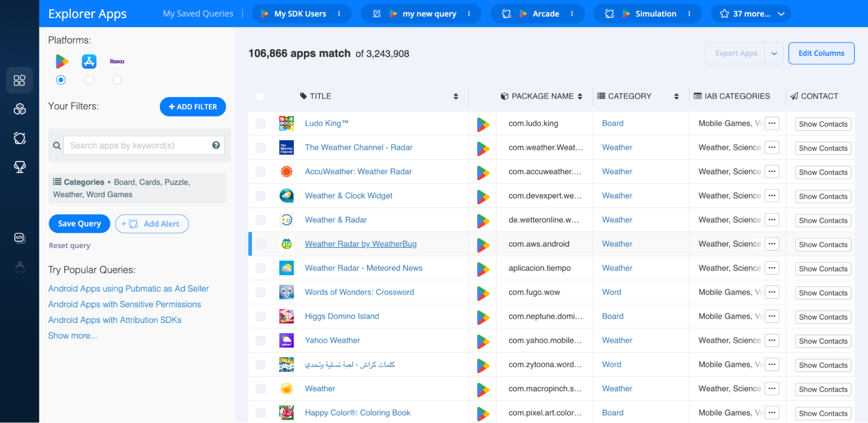Check the Weather Radar by WeatherBug checkbox
This screenshot has height=423, width=868.
pyautogui.click(x=261, y=244)
